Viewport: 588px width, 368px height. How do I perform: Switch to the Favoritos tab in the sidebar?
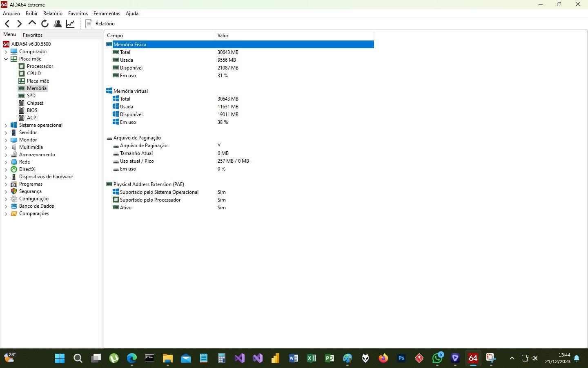33,35
